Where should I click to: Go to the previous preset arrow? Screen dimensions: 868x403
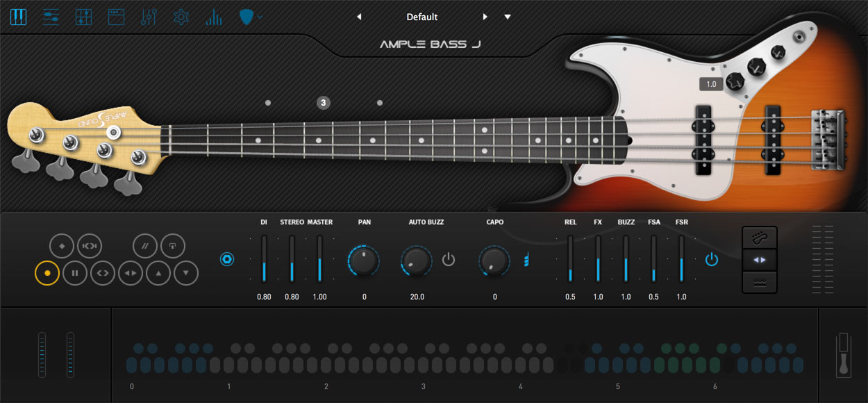click(x=359, y=17)
